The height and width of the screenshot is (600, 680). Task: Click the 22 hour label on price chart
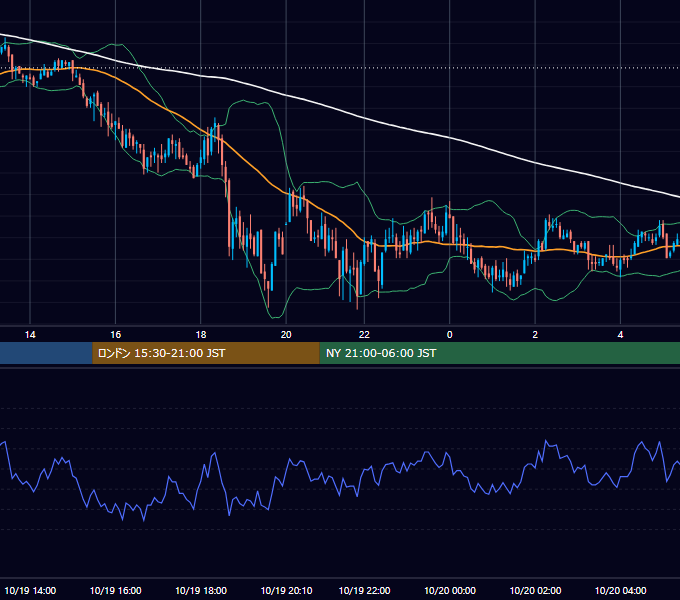[364, 335]
